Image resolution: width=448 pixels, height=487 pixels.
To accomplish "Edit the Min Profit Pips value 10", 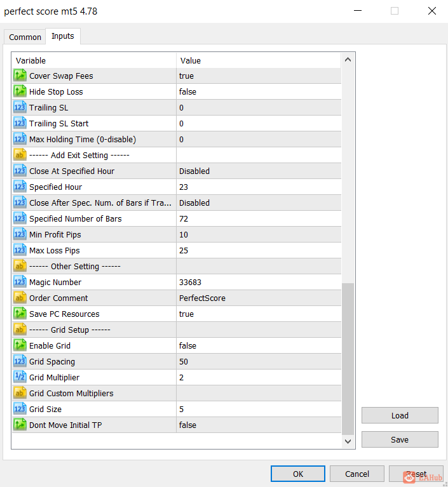I will tap(259, 234).
